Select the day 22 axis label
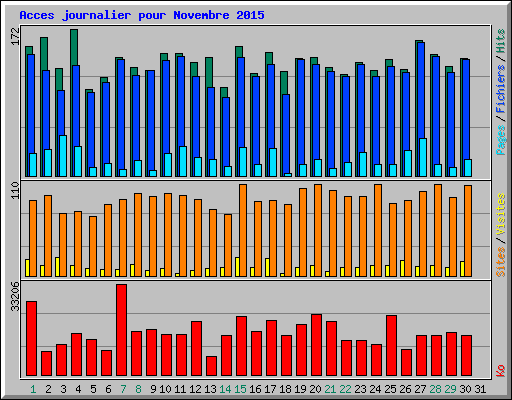This screenshot has width=512, height=400. pos(345,389)
